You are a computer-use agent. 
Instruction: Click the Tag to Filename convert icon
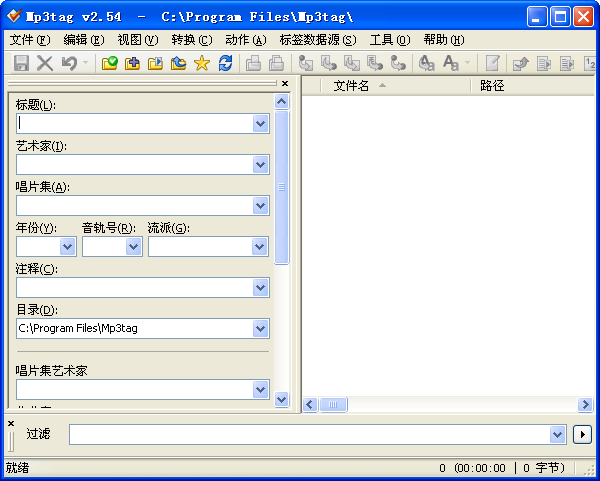[305, 63]
